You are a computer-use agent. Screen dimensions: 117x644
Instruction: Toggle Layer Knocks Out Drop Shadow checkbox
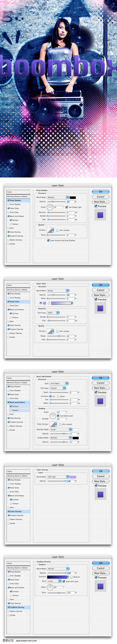point(48,240)
